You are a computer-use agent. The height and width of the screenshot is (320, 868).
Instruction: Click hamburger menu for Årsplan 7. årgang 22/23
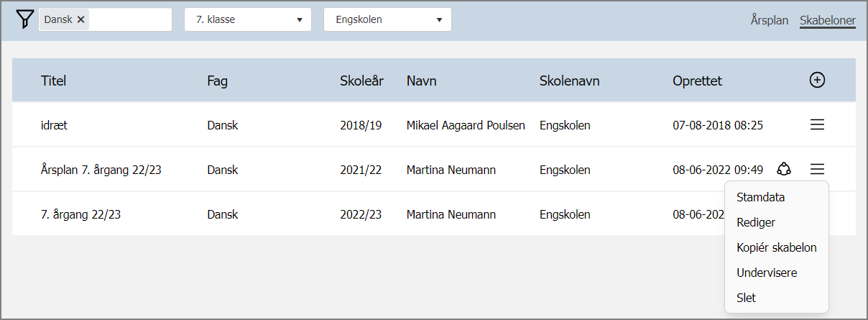(817, 170)
